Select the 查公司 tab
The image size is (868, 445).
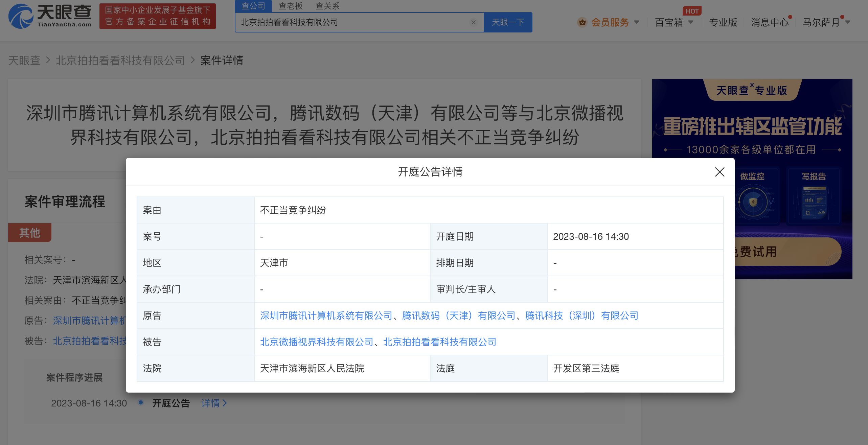[x=253, y=6]
